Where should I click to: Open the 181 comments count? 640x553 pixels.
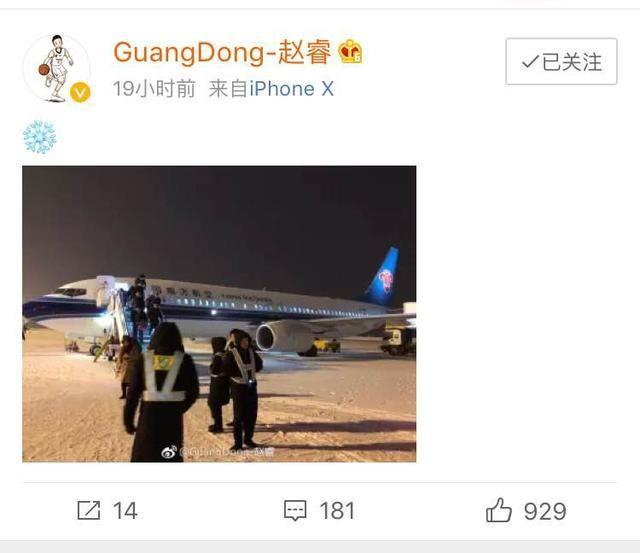pyautogui.click(x=337, y=511)
